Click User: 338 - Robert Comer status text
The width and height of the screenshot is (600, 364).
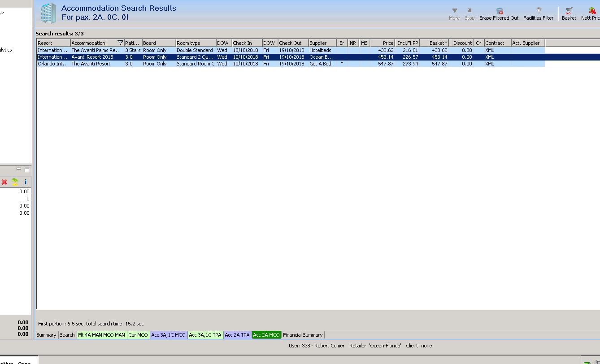click(x=317, y=346)
